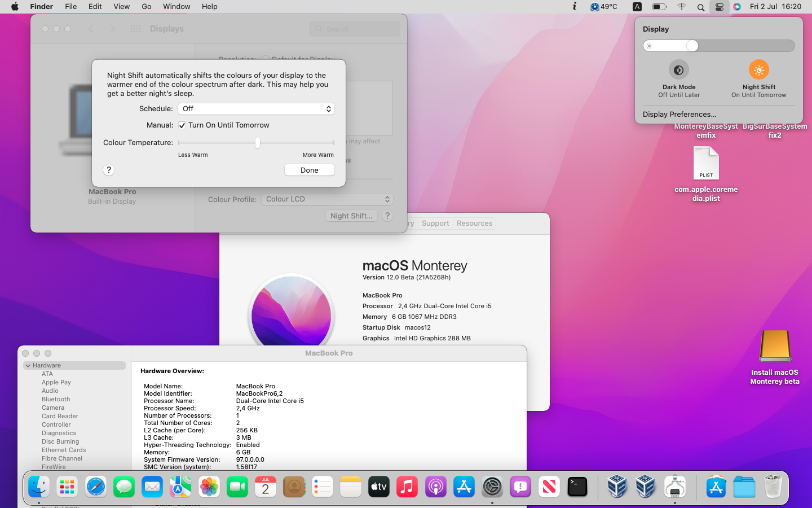
Task: Open Display Preferences from Control Centre
Action: [x=679, y=114]
